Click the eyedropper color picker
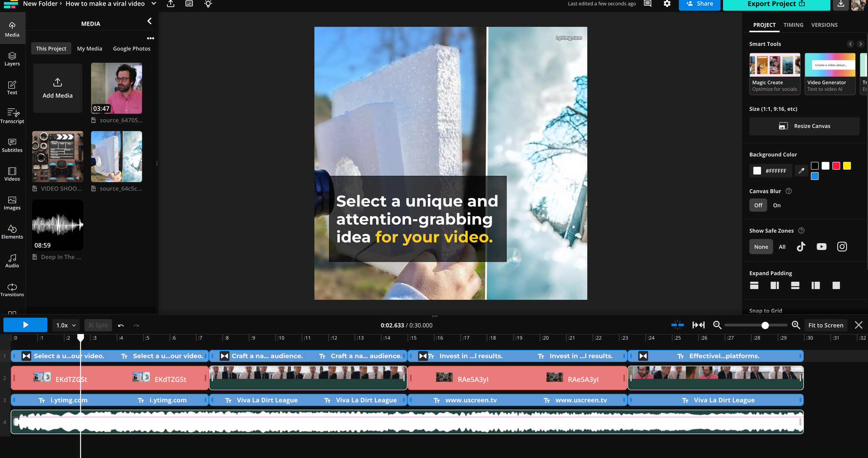The width and height of the screenshot is (868, 458). [x=801, y=171]
